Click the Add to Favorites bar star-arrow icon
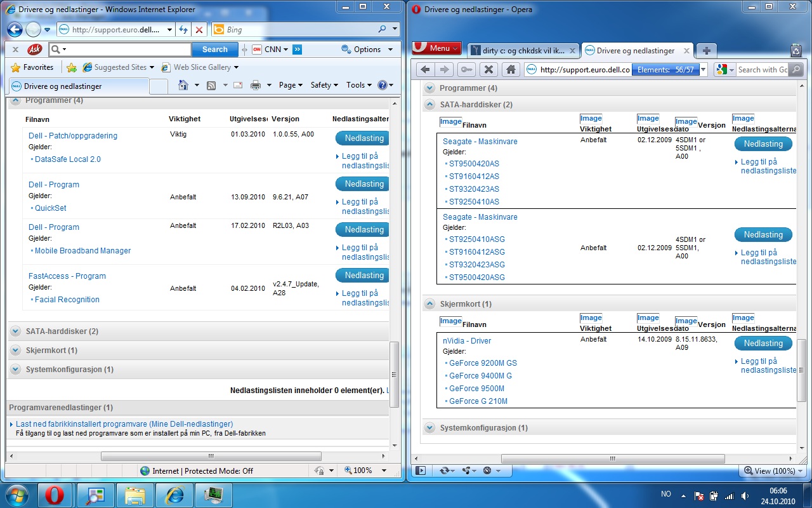 click(72, 67)
